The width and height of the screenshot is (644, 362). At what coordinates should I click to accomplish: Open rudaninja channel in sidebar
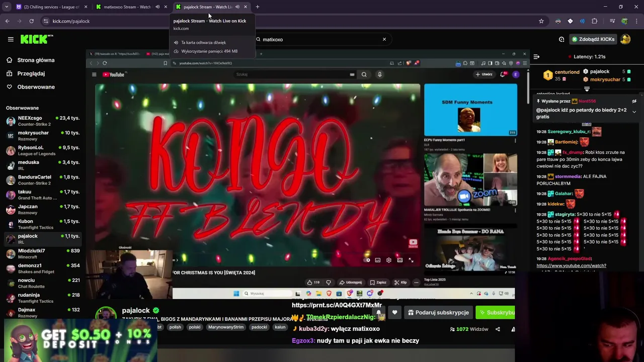[x=43, y=298]
